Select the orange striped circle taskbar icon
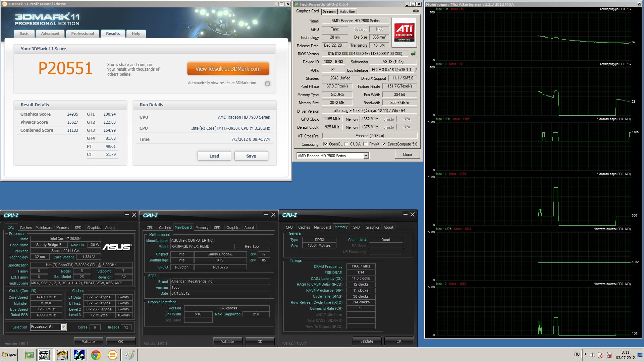Screen dimensions: 644x362 (113, 355)
